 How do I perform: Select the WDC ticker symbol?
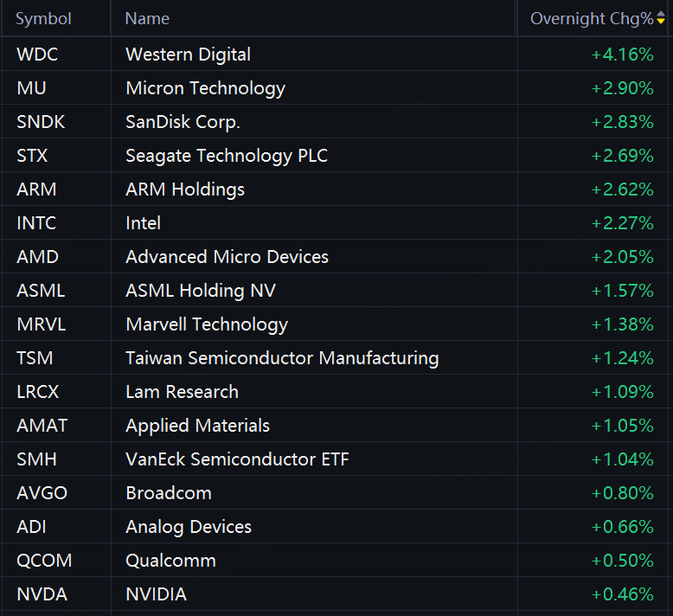(36, 55)
